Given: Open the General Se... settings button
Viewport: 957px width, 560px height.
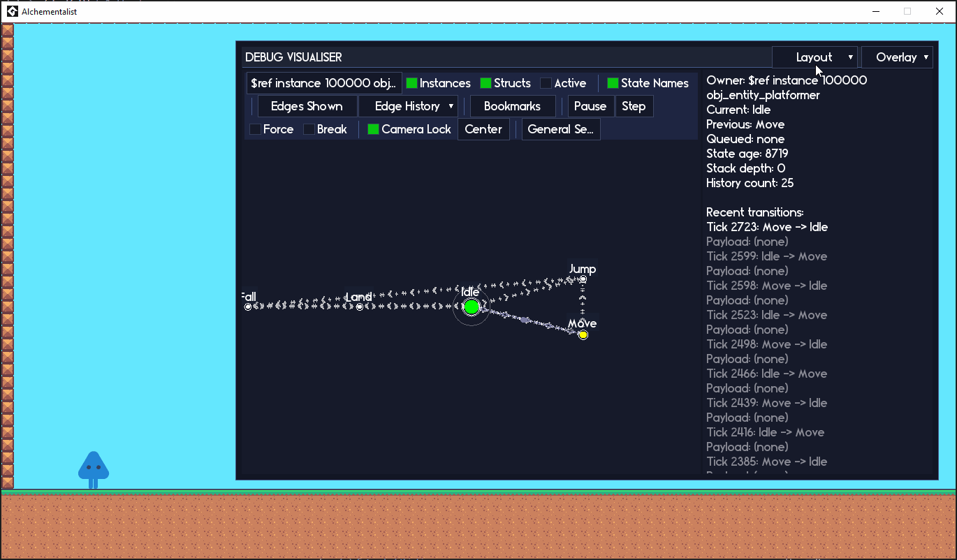Looking at the screenshot, I should point(561,129).
